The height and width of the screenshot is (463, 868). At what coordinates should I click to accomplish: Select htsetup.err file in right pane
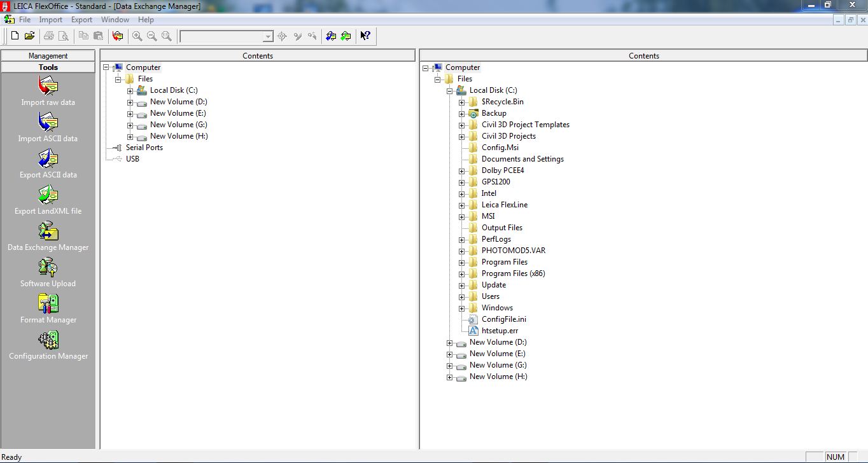tap(500, 331)
